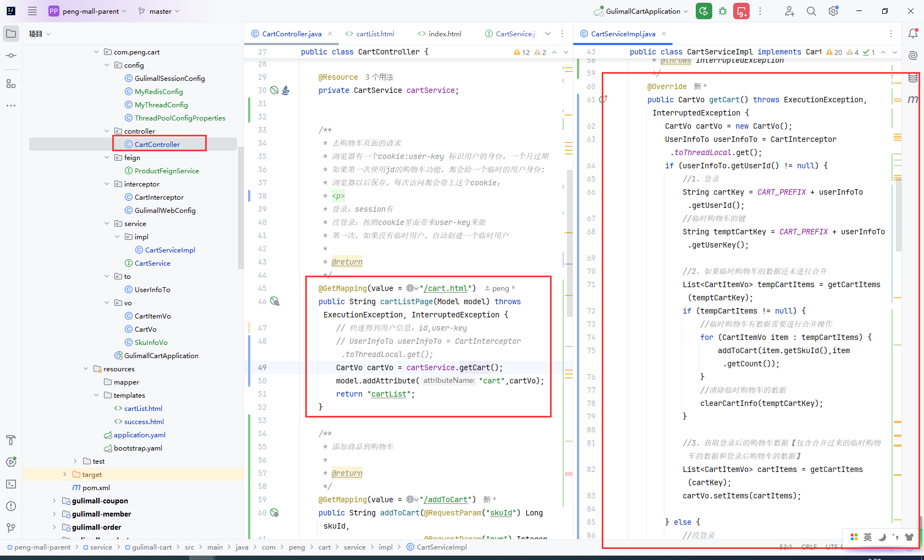This screenshot has height=560, width=924.
Task: Follow the /addToCart mapping link
Action: tap(446, 499)
